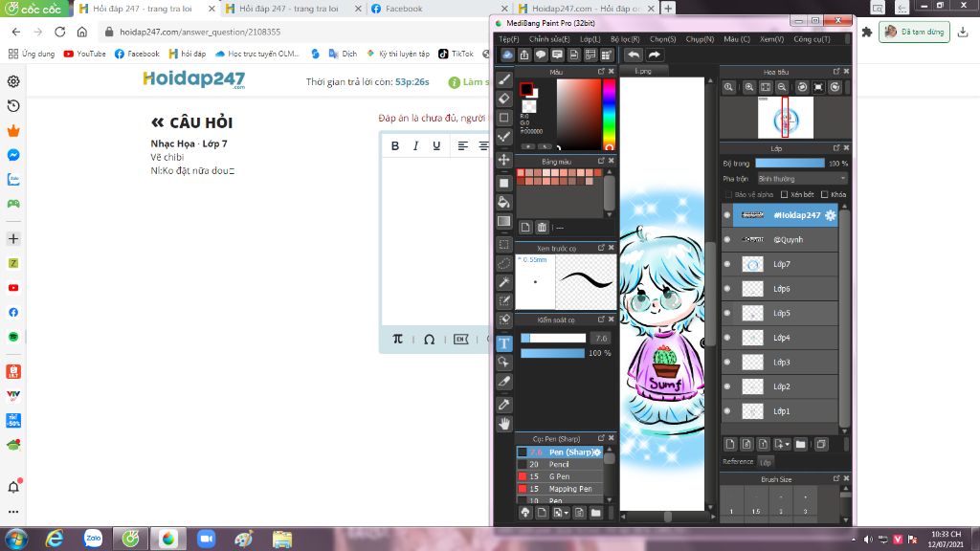
Task: Adjust the Độ trong opacity slider
Action: [x=790, y=163]
